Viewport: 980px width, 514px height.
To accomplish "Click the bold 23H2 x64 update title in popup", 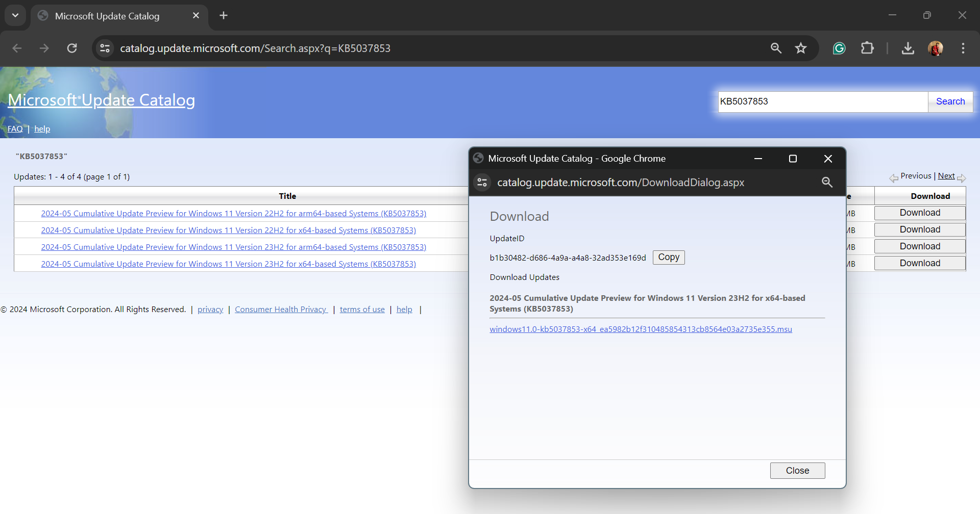I will [647, 303].
